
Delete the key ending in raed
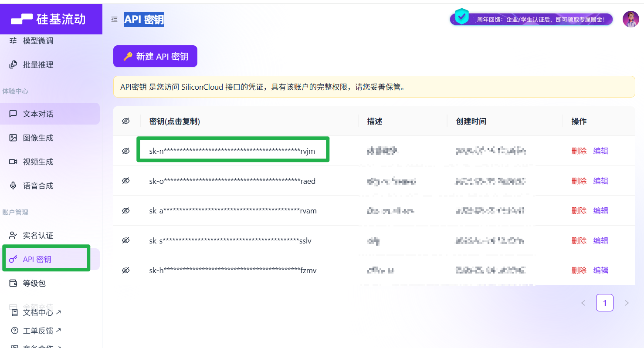click(x=579, y=181)
